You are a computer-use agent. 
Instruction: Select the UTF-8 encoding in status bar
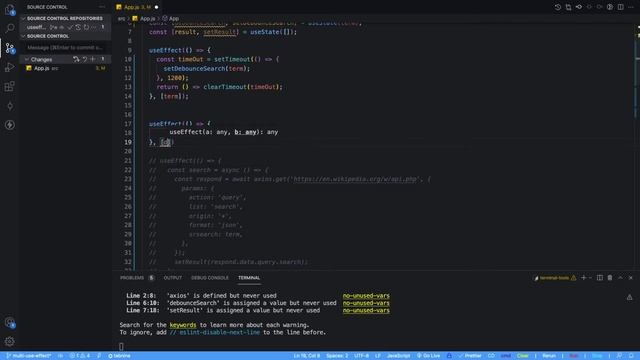tap(362, 356)
